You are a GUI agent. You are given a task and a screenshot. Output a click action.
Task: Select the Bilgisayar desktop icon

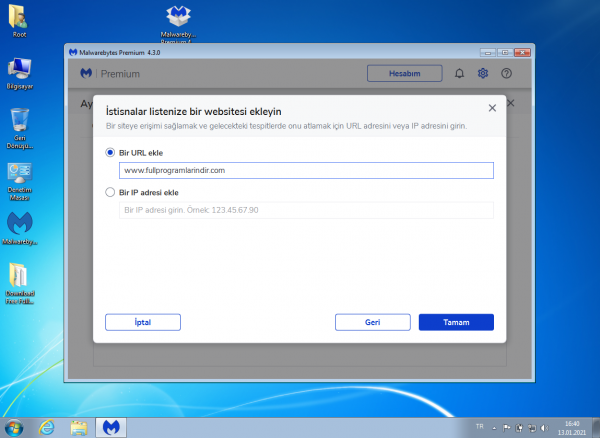[19, 70]
